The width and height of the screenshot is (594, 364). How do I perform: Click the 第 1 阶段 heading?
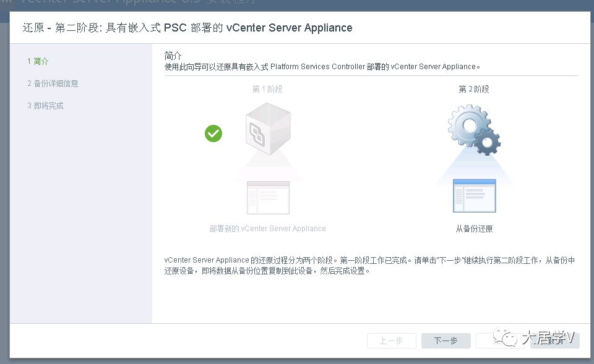tap(267, 89)
